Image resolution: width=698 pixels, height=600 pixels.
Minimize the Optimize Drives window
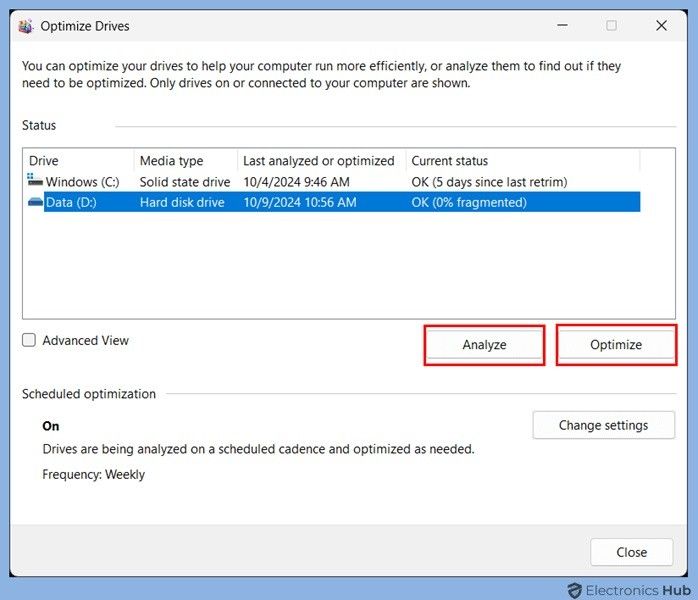coord(563,25)
